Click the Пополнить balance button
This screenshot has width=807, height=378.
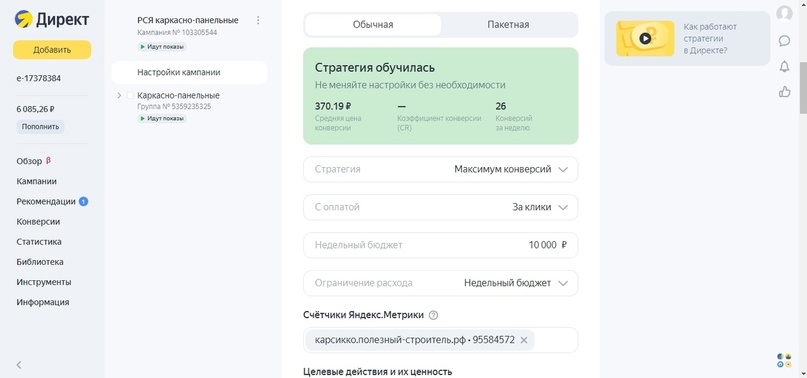pos(40,127)
